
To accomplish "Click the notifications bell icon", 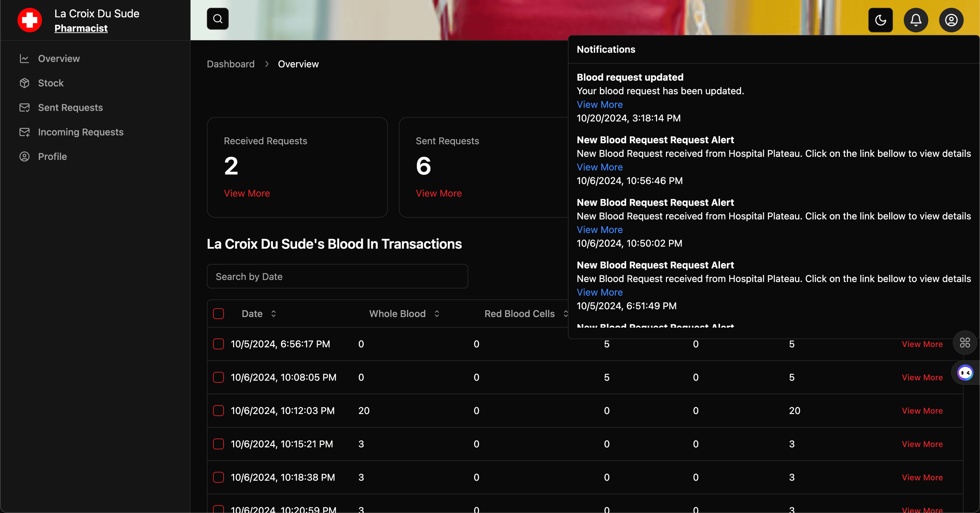I will pyautogui.click(x=916, y=20).
